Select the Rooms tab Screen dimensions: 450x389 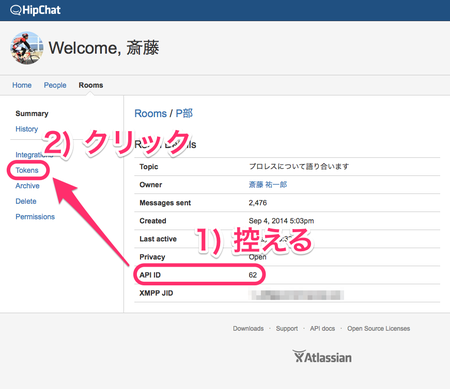pos(91,85)
